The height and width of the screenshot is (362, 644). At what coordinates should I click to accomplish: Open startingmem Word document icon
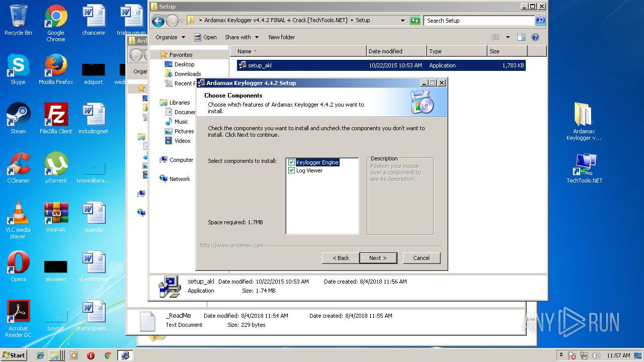94,316
